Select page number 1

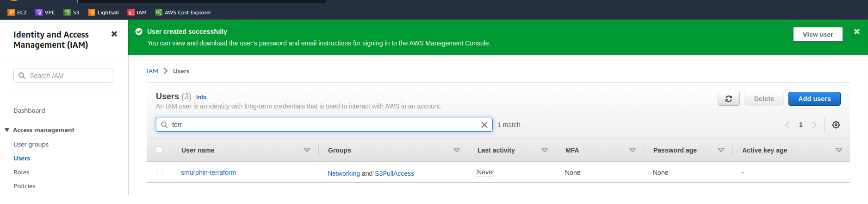[x=801, y=125]
